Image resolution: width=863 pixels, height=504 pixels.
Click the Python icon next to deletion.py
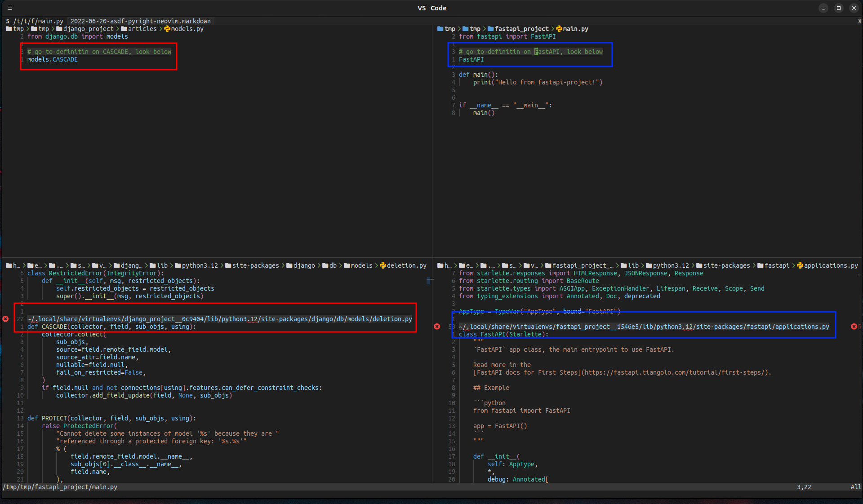[383, 265]
